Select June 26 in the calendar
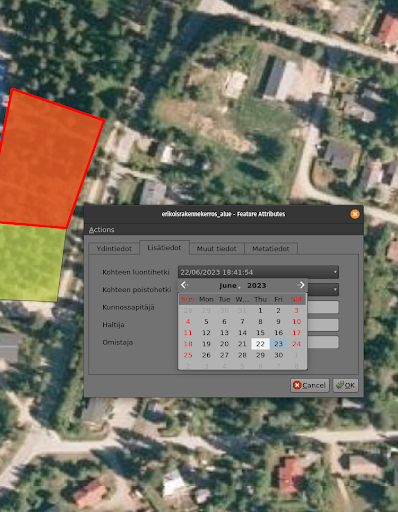398x512 pixels. point(206,355)
